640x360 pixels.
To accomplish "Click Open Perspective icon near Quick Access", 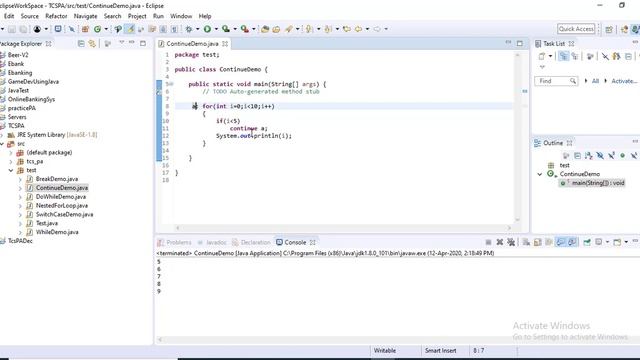I will point(609,29).
